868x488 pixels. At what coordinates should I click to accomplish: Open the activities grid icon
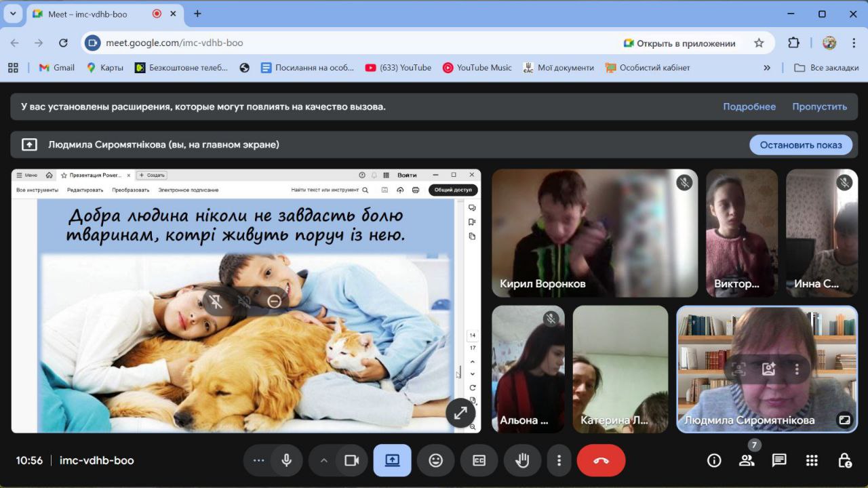click(x=812, y=460)
